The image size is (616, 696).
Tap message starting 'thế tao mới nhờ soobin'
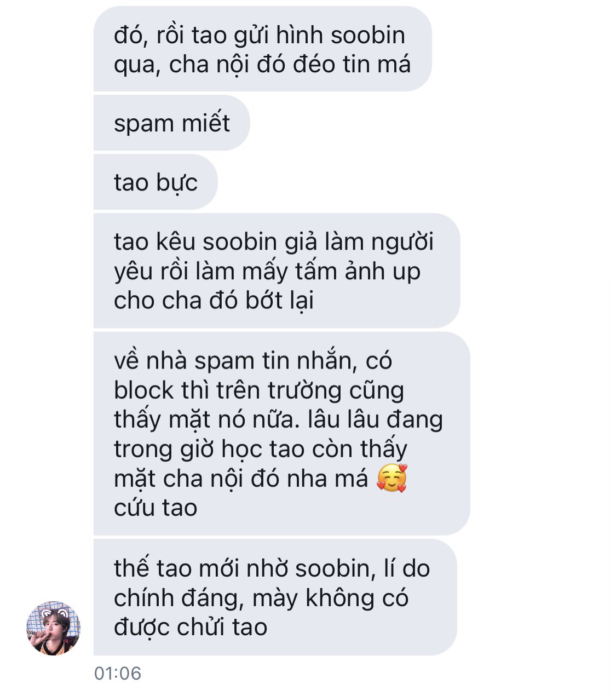[x=275, y=597]
